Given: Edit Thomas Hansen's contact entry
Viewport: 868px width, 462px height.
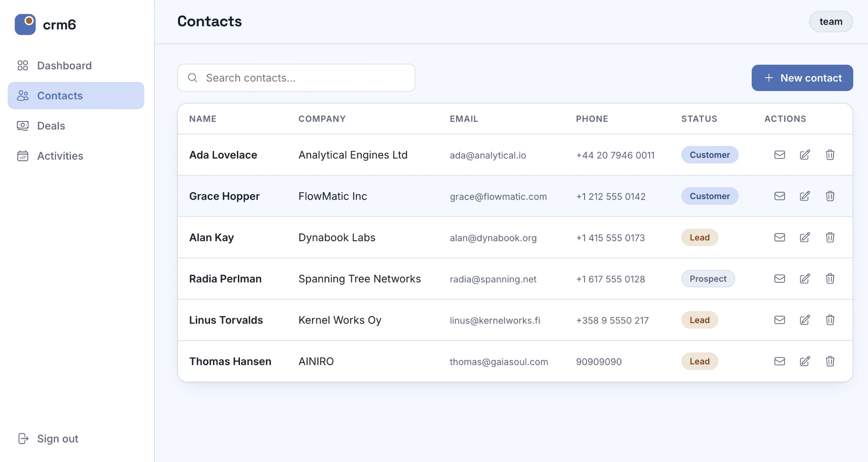Looking at the screenshot, I should click(805, 361).
